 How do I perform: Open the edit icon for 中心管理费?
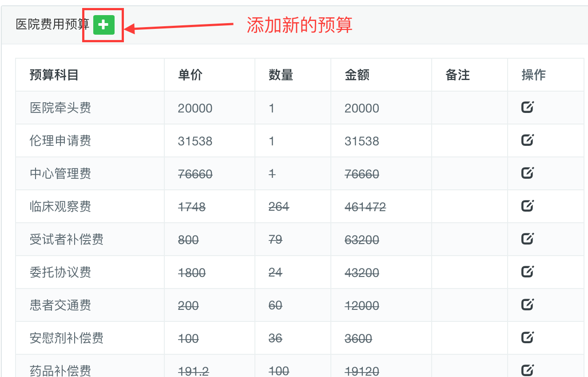point(527,173)
